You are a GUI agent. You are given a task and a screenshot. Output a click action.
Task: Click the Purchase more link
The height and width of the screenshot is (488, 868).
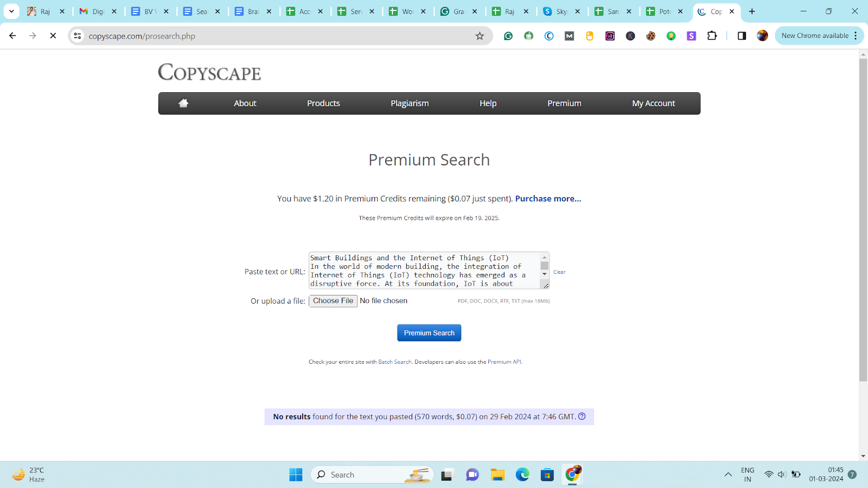point(548,198)
